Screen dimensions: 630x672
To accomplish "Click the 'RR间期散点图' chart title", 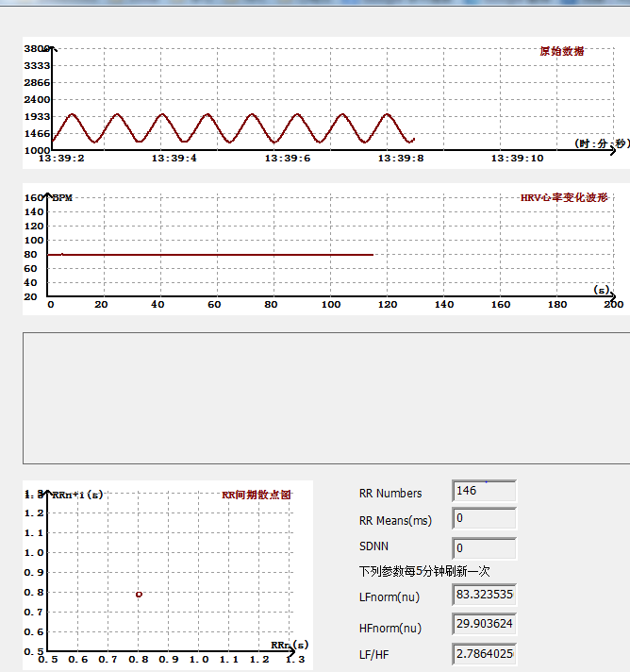I will (257, 495).
